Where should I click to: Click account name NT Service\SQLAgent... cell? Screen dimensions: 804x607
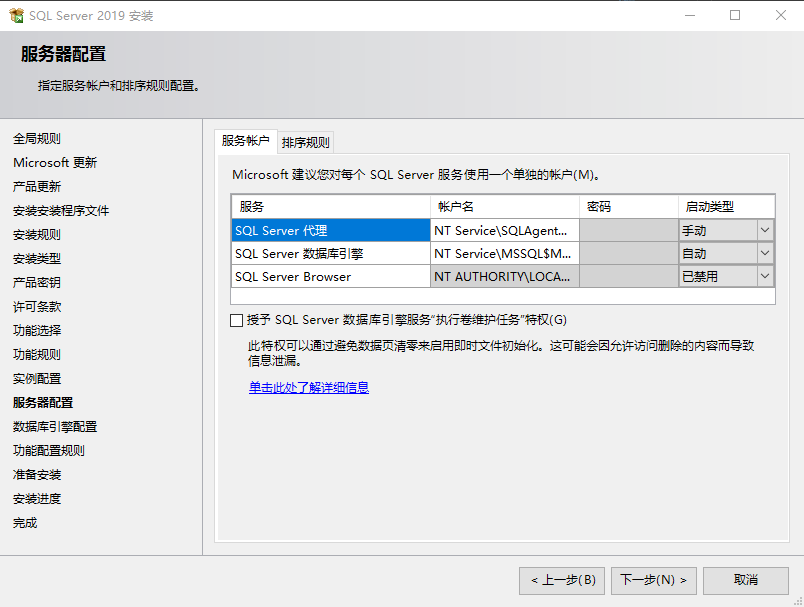[505, 230]
